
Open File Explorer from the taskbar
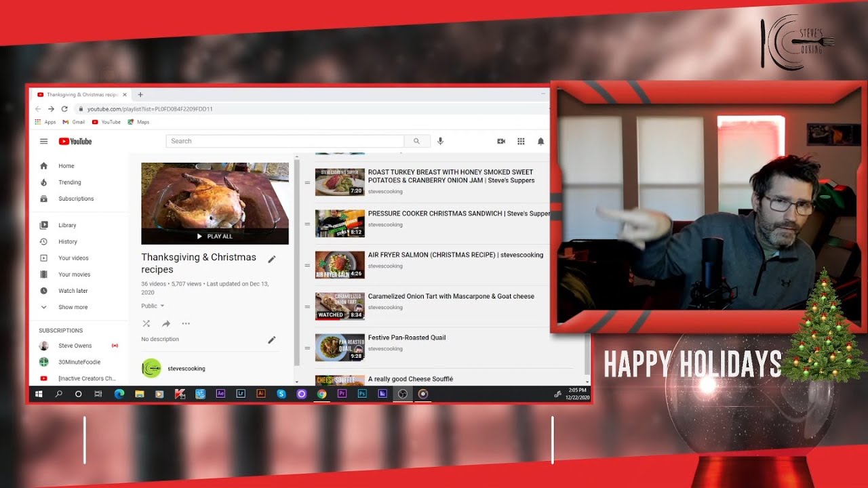(140, 394)
